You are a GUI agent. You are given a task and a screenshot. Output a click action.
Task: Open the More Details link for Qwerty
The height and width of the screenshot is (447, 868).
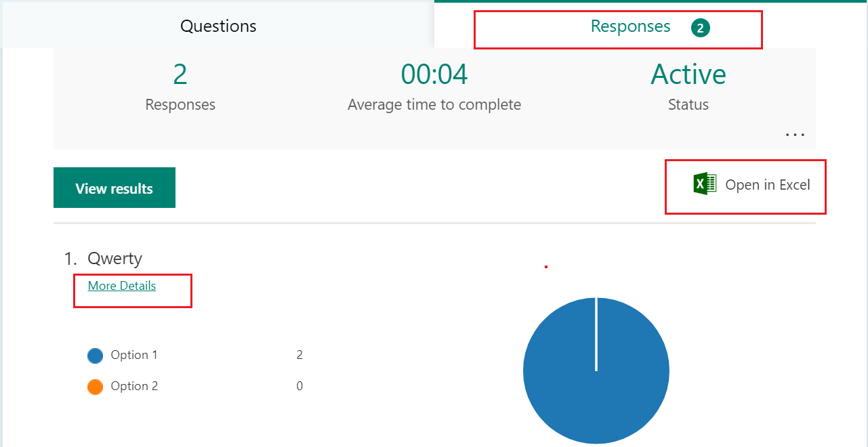pos(122,286)
